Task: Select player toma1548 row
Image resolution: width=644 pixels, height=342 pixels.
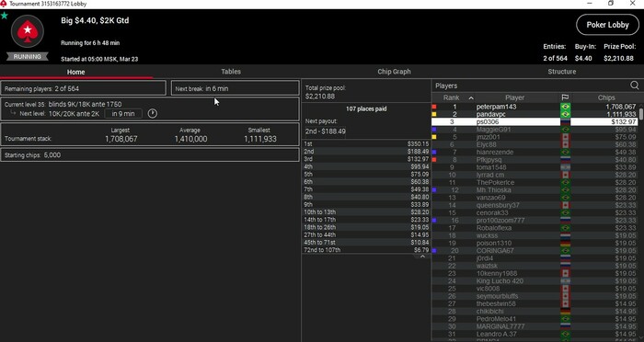Action: [535, 167]
